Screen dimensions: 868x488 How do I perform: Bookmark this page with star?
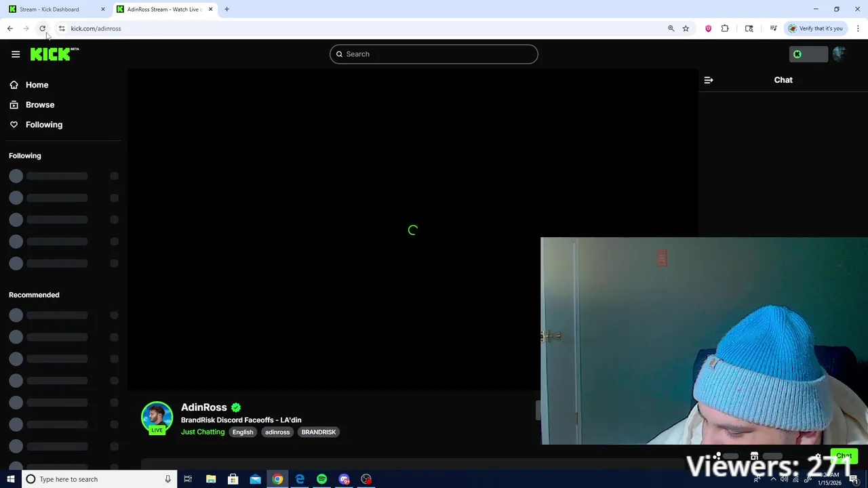point(686,28)
